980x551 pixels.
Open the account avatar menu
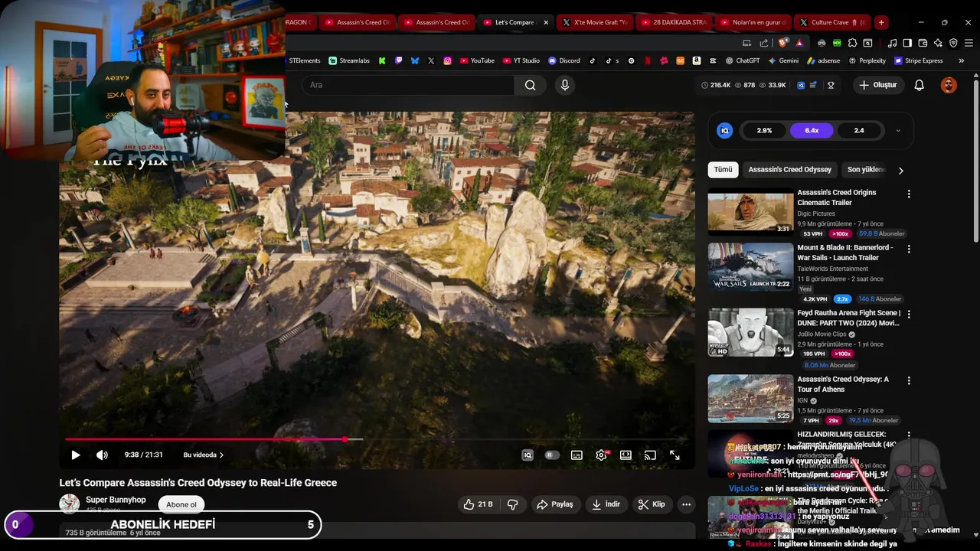click(x=949, y=85)
